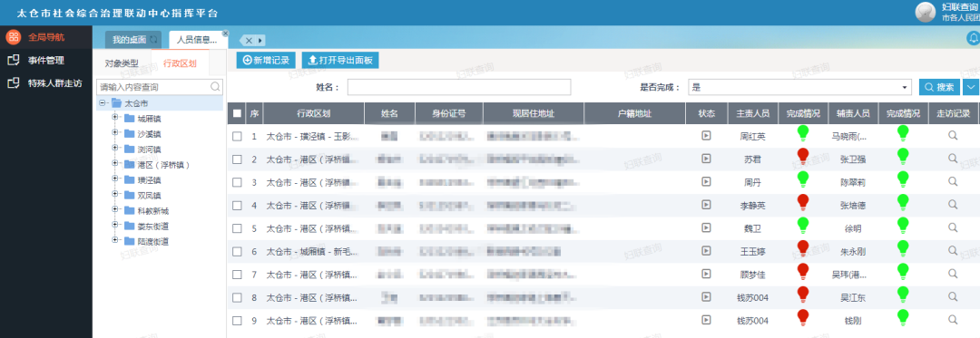Click the 新增记录 button
The image size is (980, 338).
(x=266, y=60)
